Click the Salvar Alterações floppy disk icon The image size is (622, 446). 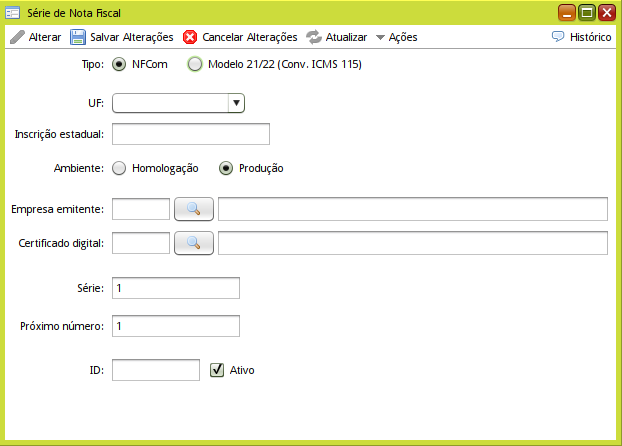(x=77, y=37)
